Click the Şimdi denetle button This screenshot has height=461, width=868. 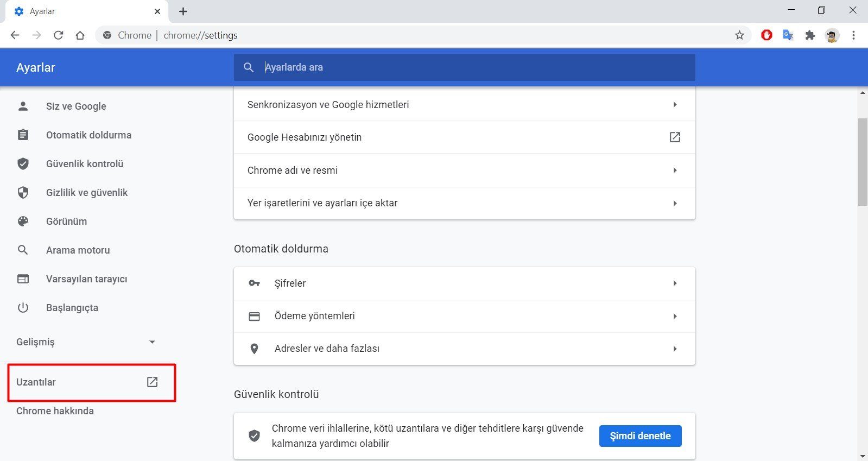[x=640, y=436]
